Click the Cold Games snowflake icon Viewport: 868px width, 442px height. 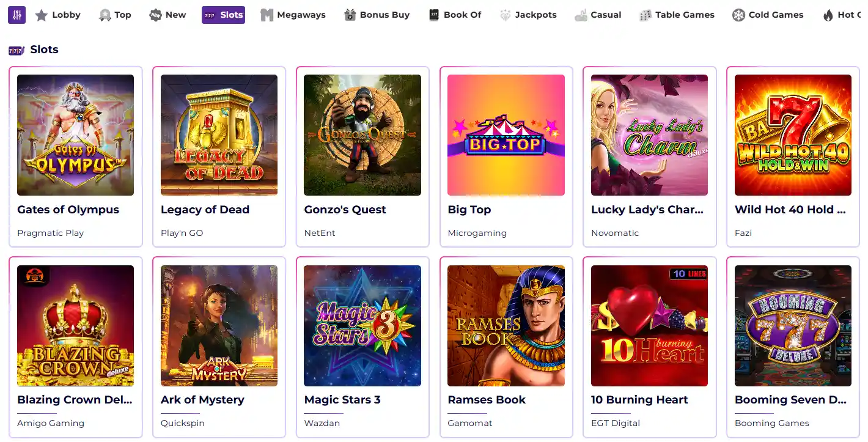[738, 15]
